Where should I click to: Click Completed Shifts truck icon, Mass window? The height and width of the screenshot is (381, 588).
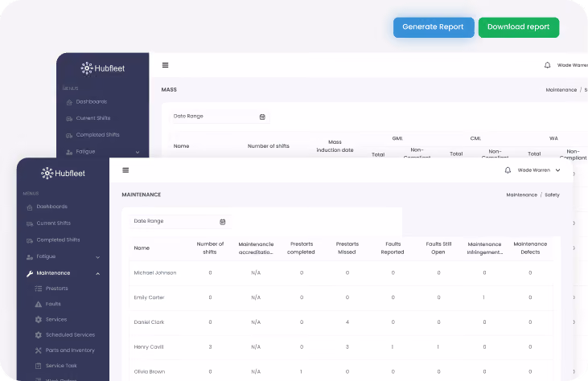point(69,136)
